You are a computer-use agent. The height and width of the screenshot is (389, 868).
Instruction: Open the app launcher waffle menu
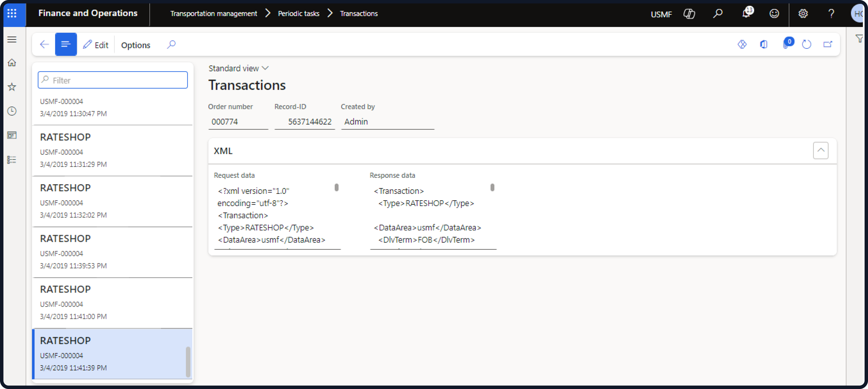click(12, 13)
